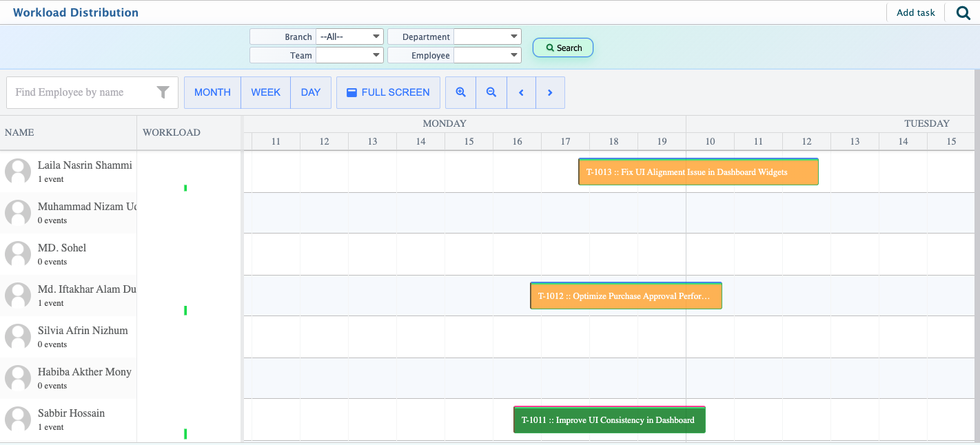
Task: Open the Branch dropdown
Action: coord(349,37)
